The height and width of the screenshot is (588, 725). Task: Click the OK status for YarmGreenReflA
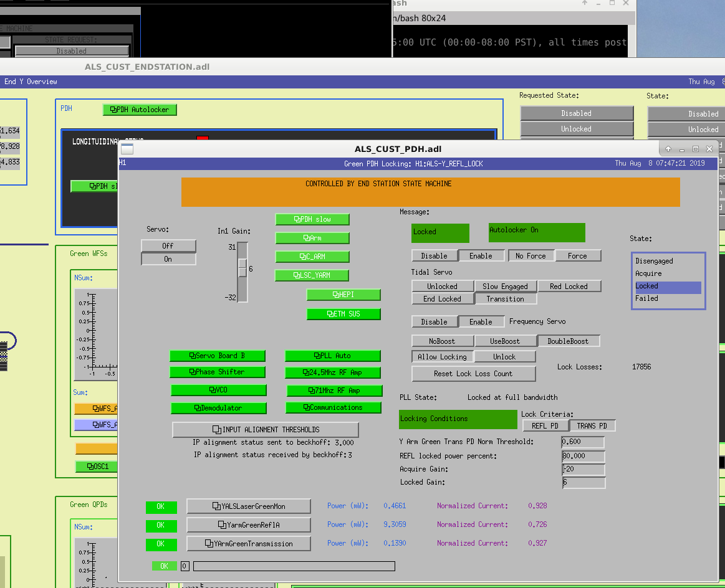[161, 526]
